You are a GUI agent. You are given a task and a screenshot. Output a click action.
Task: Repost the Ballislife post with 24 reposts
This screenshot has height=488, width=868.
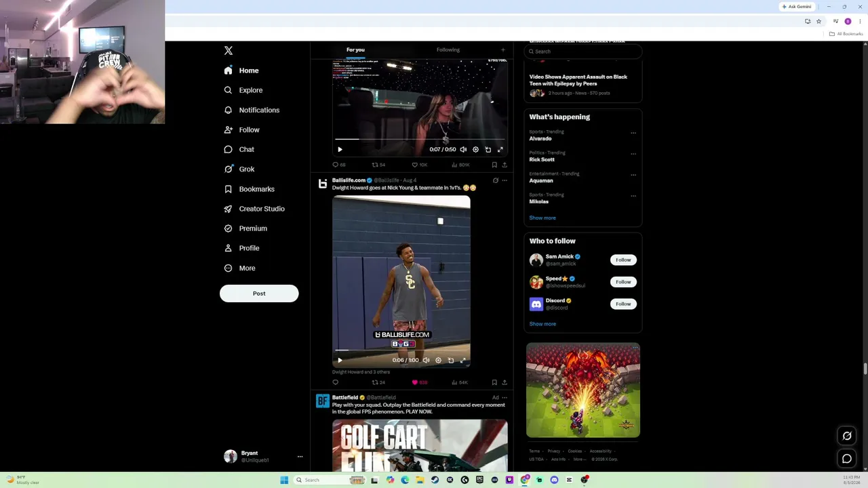(378, 382)
